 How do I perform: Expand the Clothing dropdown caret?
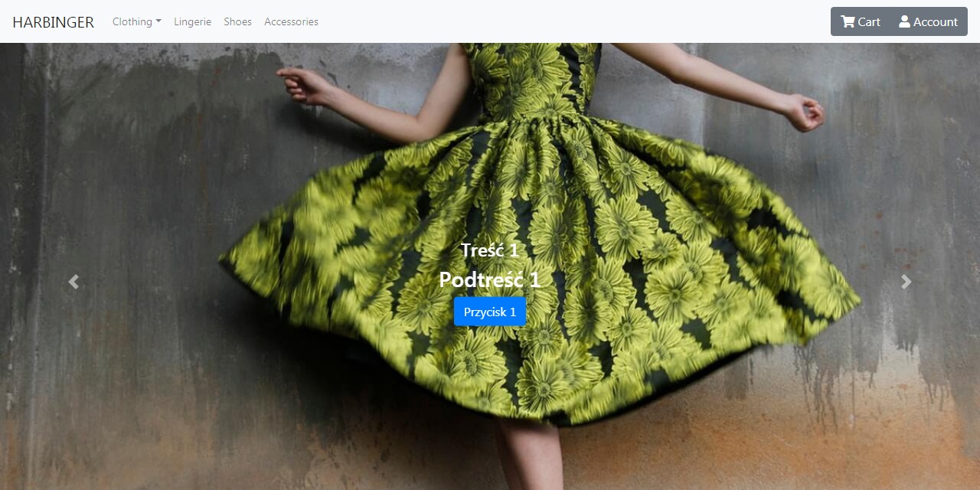[x=158, y=21]
